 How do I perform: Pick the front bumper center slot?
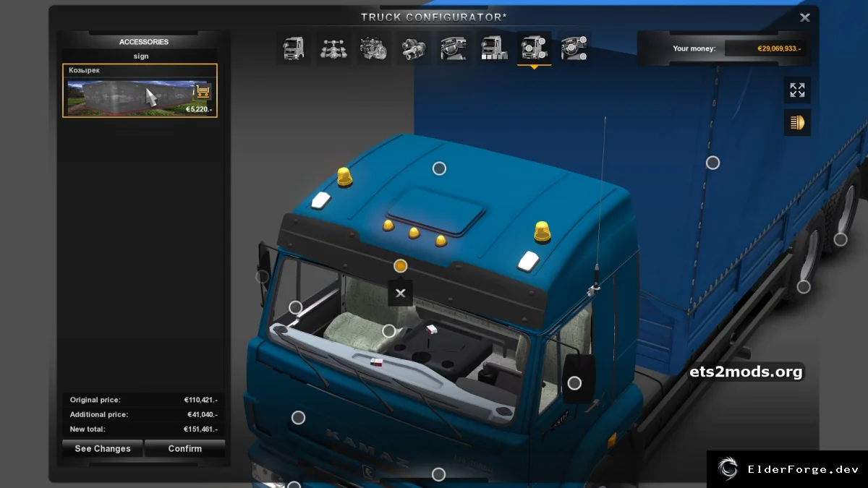point(438,474)
